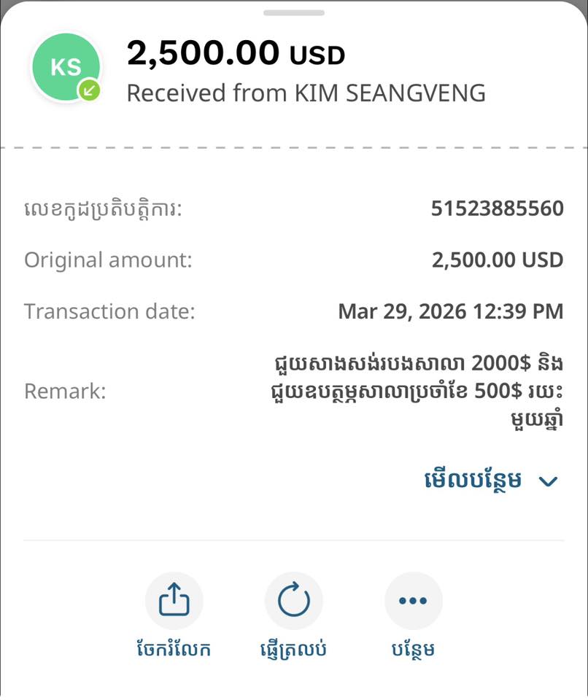
Task: Click the Original amount value 2,500.00 USD
Action: coord(497,260)
